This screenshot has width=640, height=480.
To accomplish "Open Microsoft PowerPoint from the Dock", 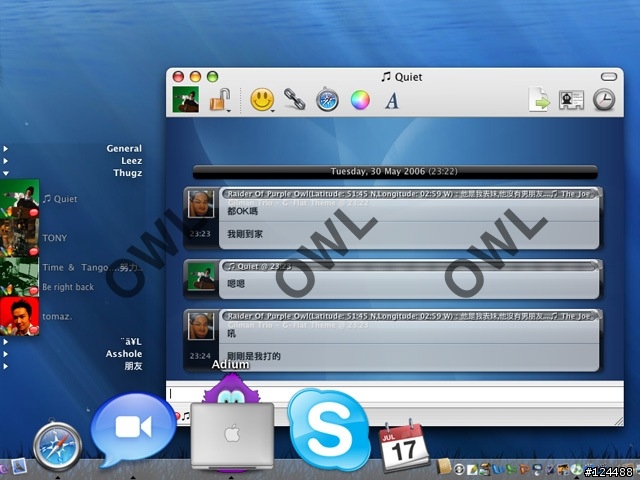I will (524, 469).
